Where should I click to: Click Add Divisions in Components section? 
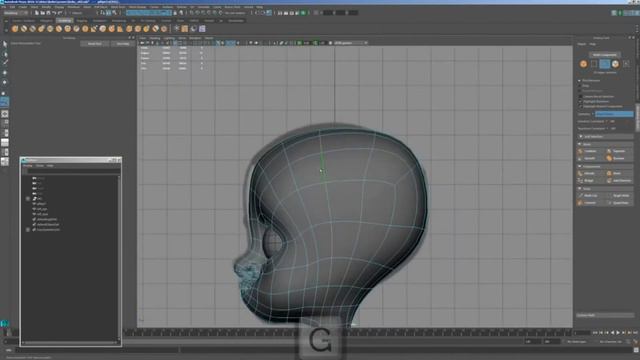pos(619,180)
